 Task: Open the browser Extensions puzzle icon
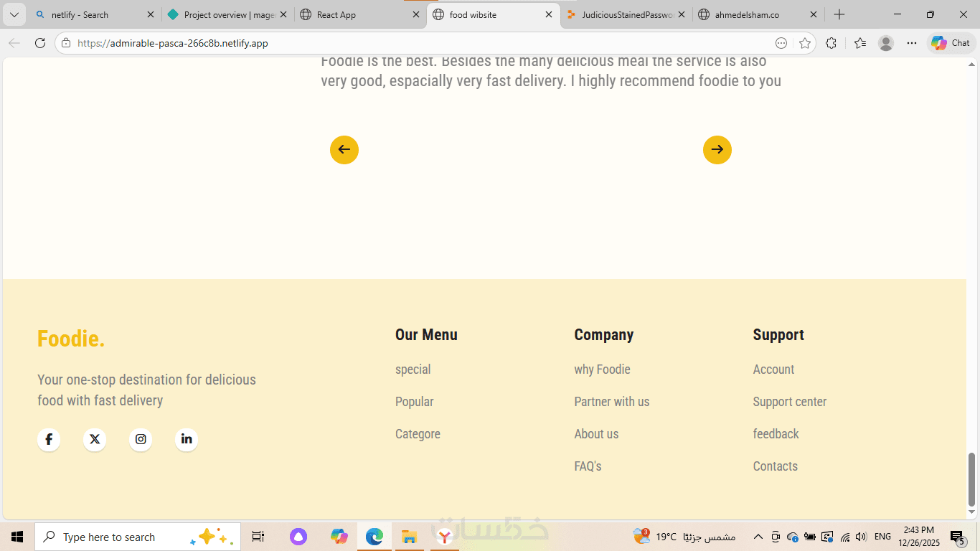[x=831, y=43]
